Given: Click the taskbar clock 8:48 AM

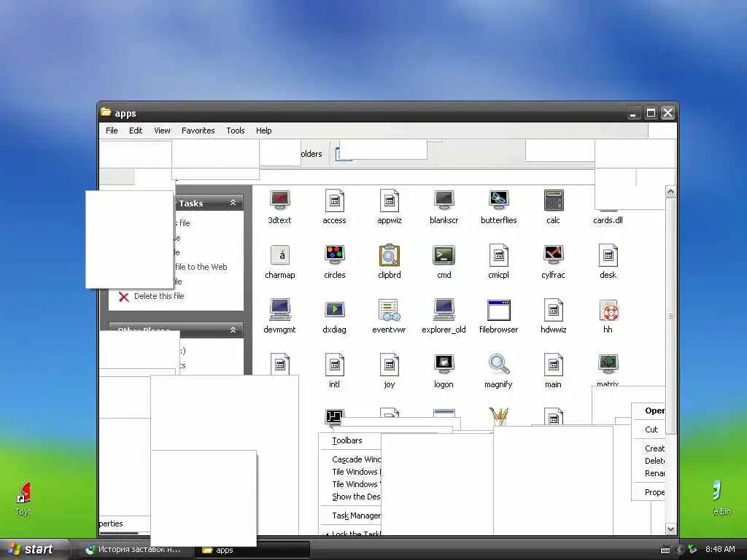Looking at the screenshot, I should pyautogui.click(x=720, y=550).
